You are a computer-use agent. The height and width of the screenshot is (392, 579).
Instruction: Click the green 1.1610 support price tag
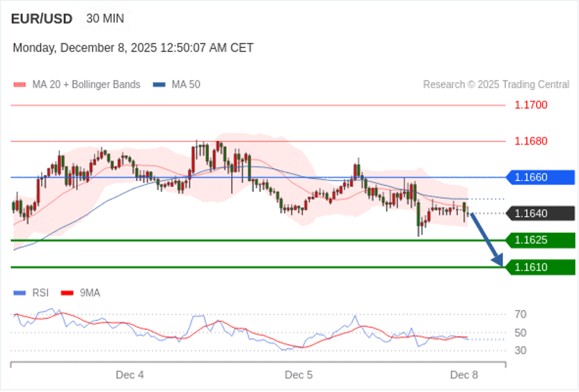tap(540, 267)
